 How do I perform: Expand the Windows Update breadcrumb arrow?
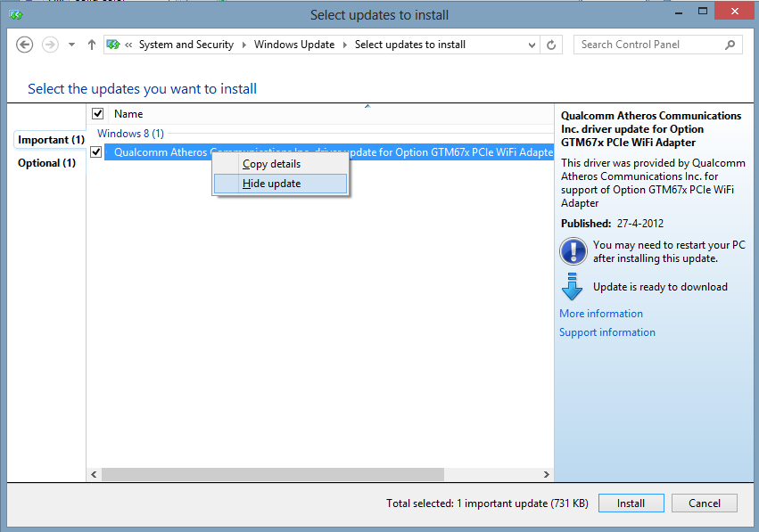click(345, 45)
